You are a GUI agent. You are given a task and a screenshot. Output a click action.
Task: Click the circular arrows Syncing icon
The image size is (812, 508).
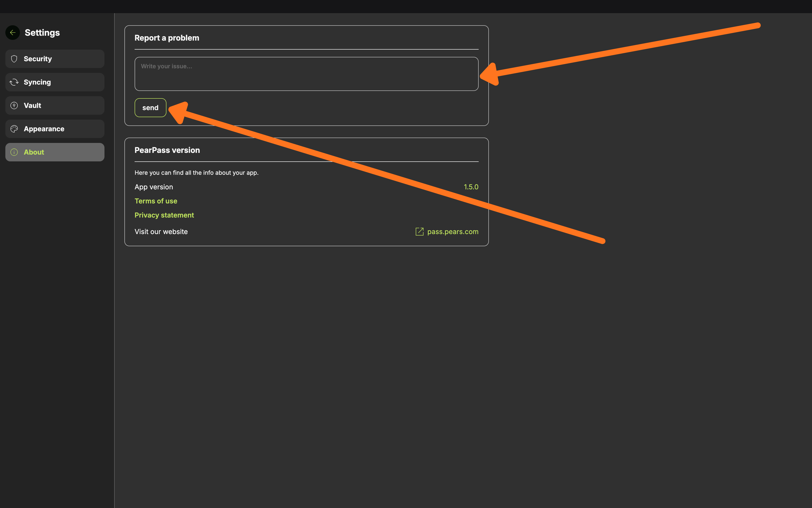pyautogui.click(x=14, y=82)
